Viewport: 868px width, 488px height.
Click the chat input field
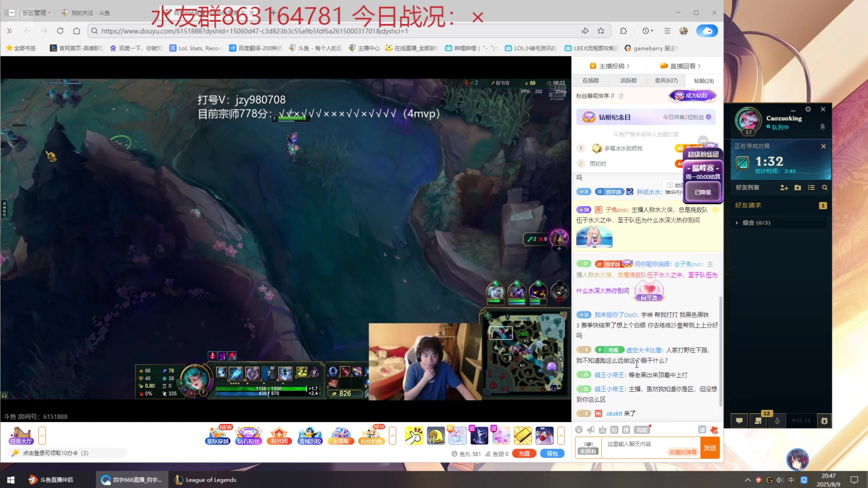651,448
